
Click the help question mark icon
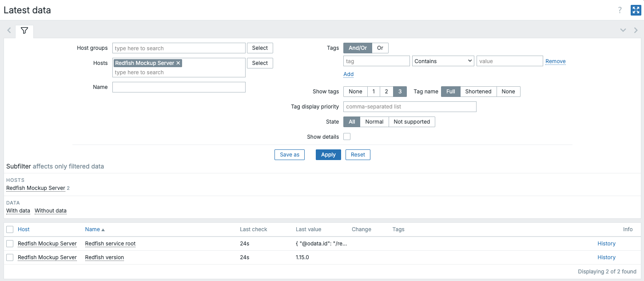(620, 10)
